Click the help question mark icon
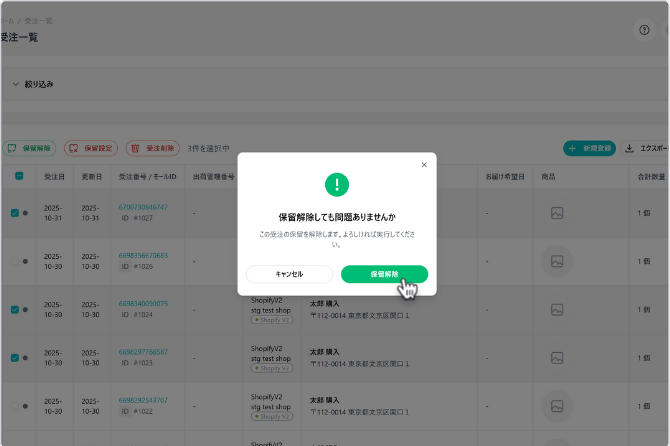 click(x=644, y=30)
